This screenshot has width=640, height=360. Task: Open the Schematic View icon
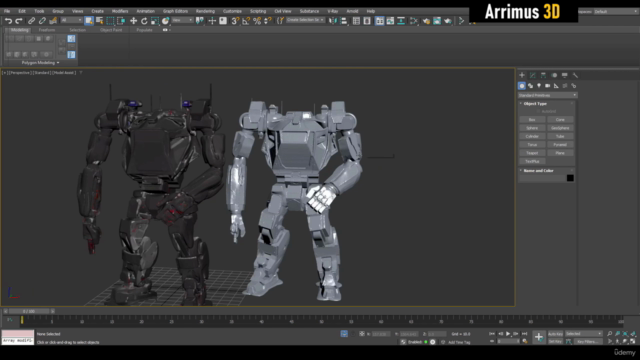tap(401, 21)
